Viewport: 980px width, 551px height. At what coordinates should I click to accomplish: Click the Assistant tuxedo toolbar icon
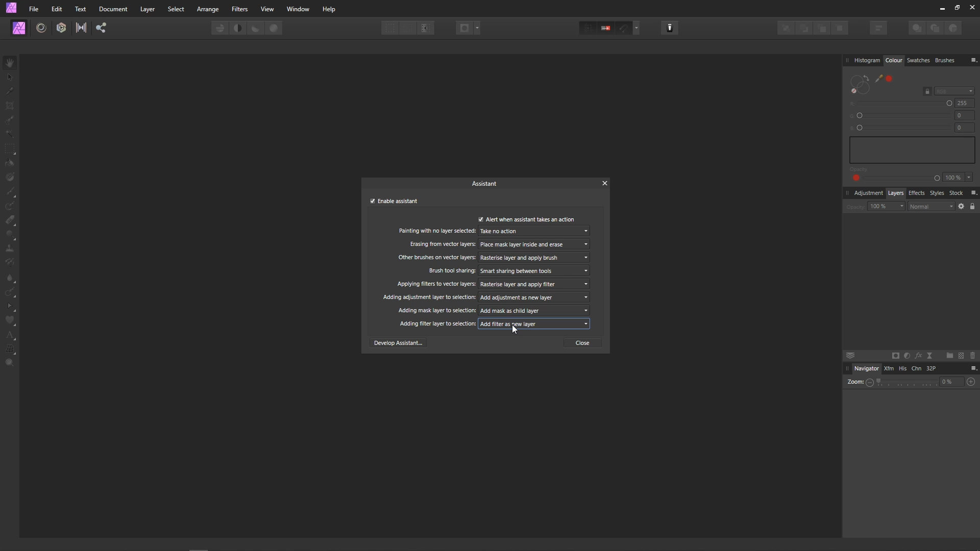(670, 28)
